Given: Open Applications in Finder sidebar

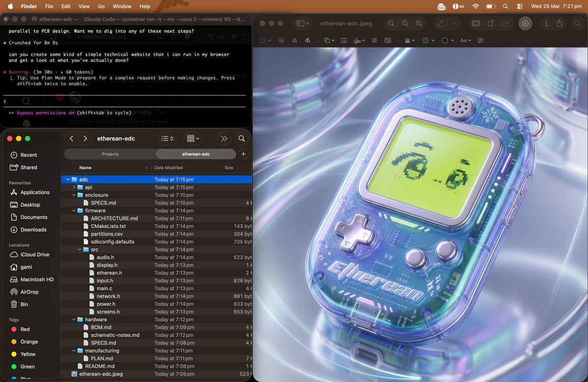Looking at the screenshot, I should pos(30,192).
